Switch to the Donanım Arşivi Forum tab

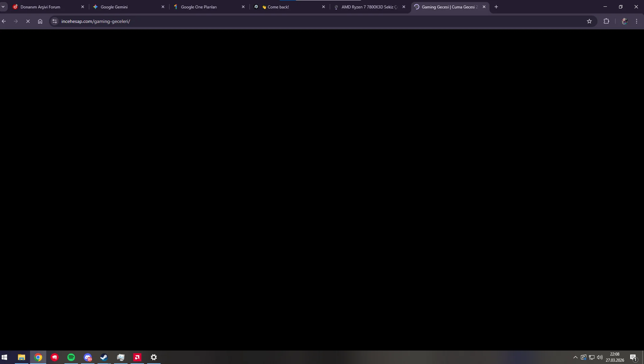[x=48, y=7]
